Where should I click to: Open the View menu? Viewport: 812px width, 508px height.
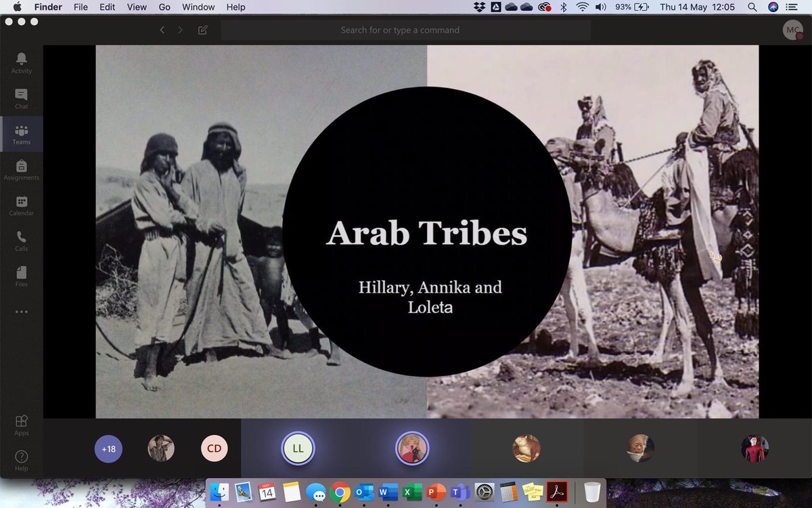[137, 7]
